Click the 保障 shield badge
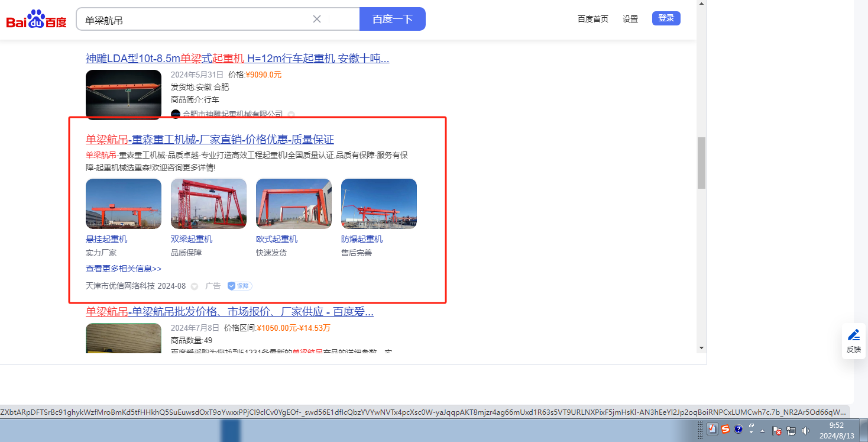Screen dimensions: 868x442 239,286
